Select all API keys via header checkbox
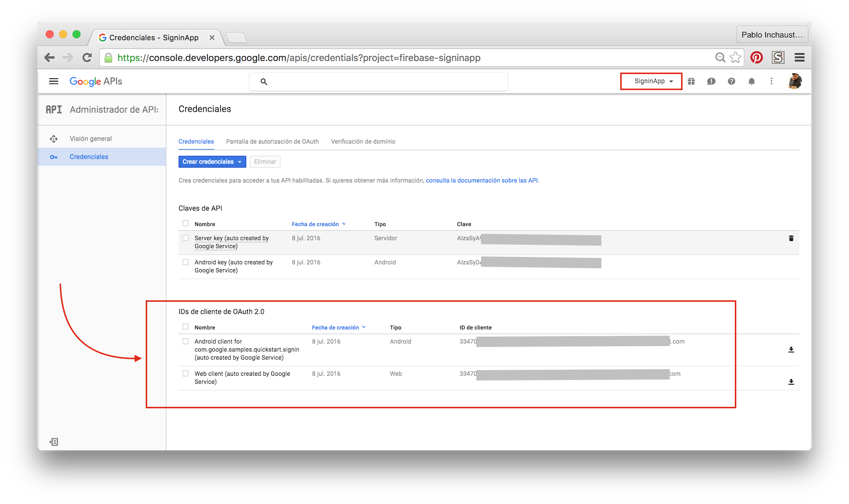849x504 pixels. (x=185, y=223)
